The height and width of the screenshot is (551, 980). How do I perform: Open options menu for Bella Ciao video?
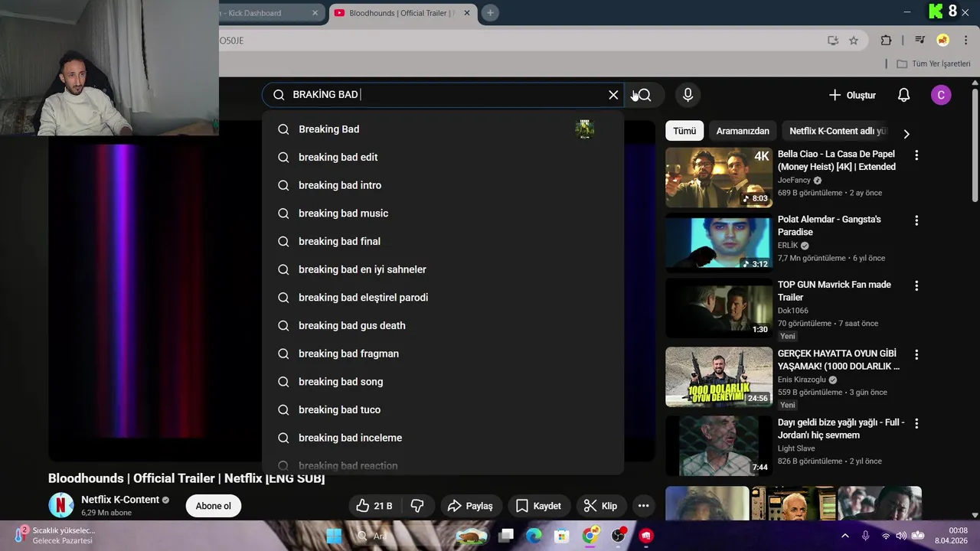(x=916, y=155)
